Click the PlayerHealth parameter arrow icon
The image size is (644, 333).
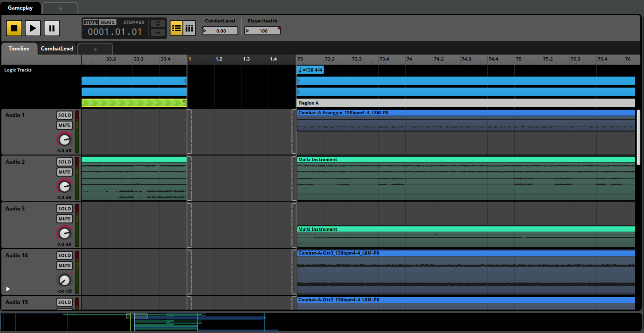coord(248,31)
